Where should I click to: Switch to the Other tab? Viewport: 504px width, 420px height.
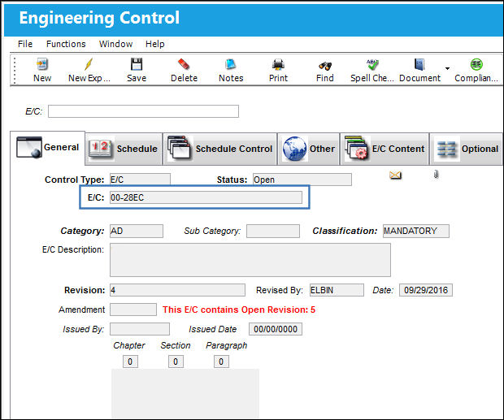click(x=309, y=149)
